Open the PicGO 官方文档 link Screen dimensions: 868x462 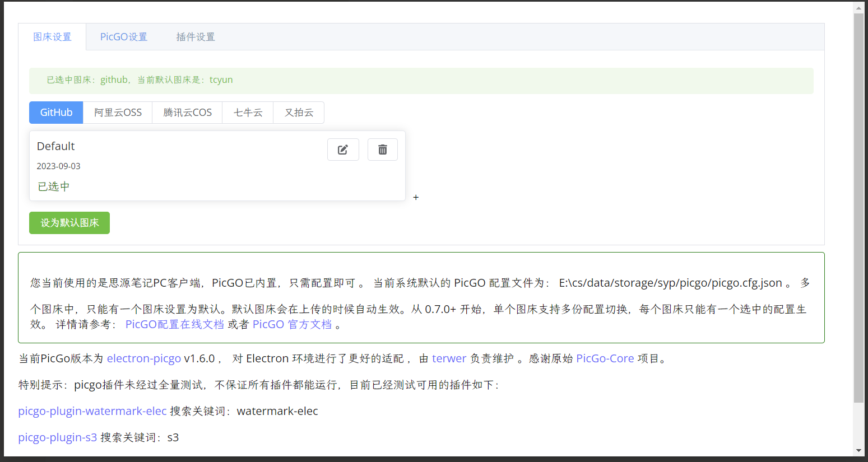point(292,325)
